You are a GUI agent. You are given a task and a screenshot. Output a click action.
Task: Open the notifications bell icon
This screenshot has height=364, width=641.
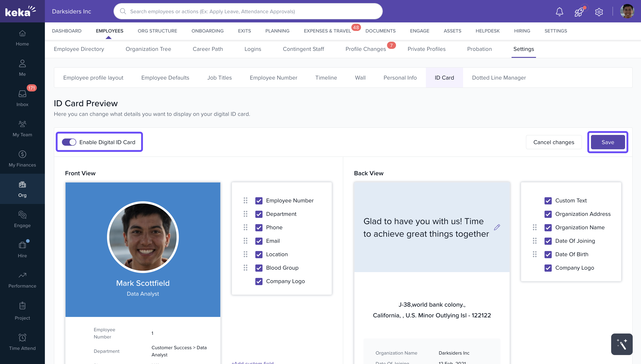tap(559, 11)
